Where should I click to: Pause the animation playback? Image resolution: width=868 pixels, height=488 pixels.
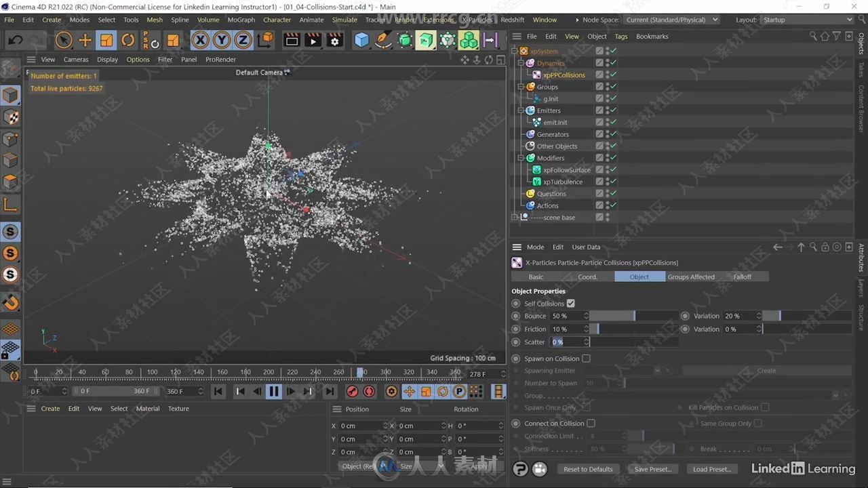(x=273, y=391)
